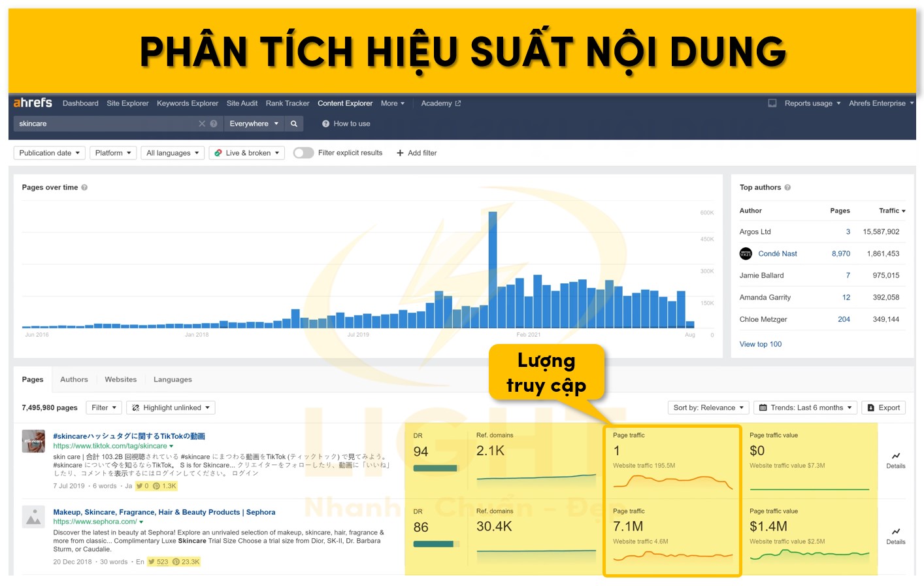The image size is (924, 586).
Task: Switch to the Authors tab
Action: point(74,379)
